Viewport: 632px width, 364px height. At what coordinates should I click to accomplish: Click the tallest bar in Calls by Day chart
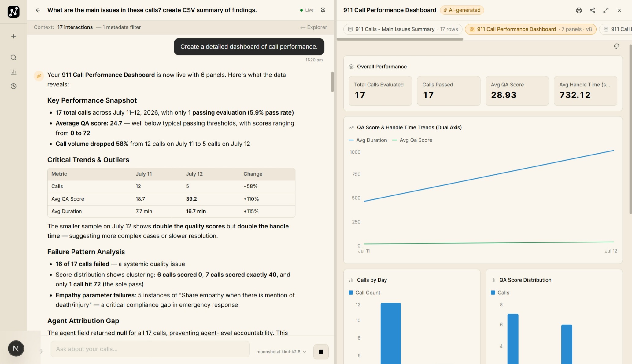(x=390, y=333)
